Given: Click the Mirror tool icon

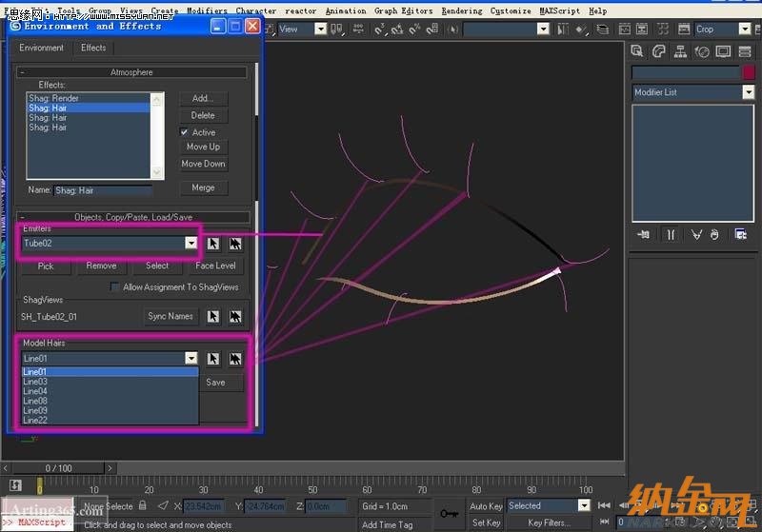Looking at the screenshot, I should (563, 30).
